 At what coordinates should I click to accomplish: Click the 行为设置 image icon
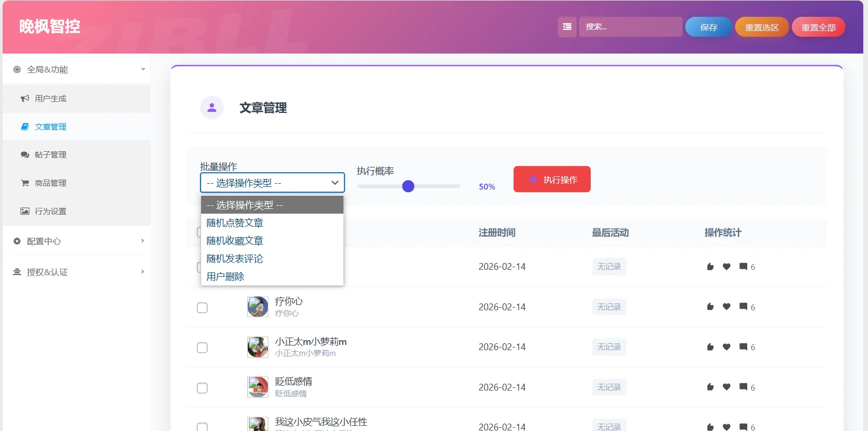[25, 211]
